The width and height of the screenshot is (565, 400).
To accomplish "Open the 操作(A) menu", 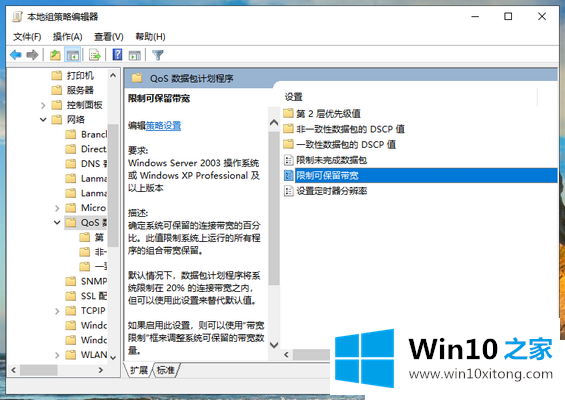I will 67,36.
